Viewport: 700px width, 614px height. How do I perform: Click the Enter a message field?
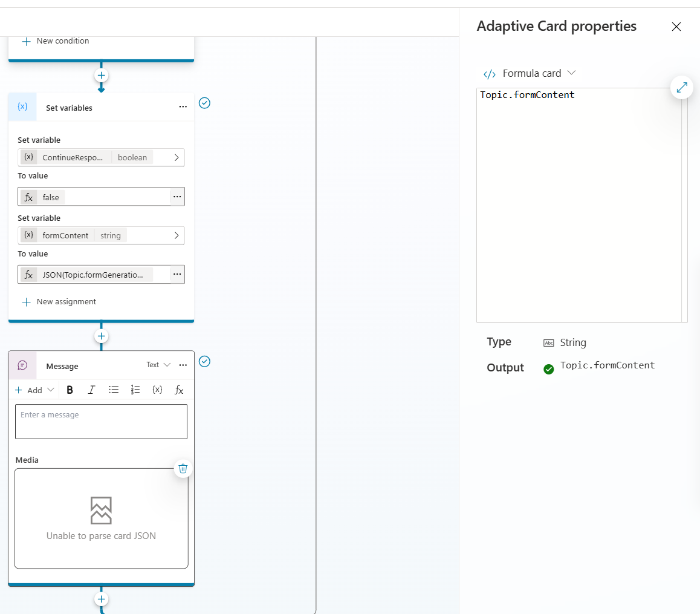(101, 421)
